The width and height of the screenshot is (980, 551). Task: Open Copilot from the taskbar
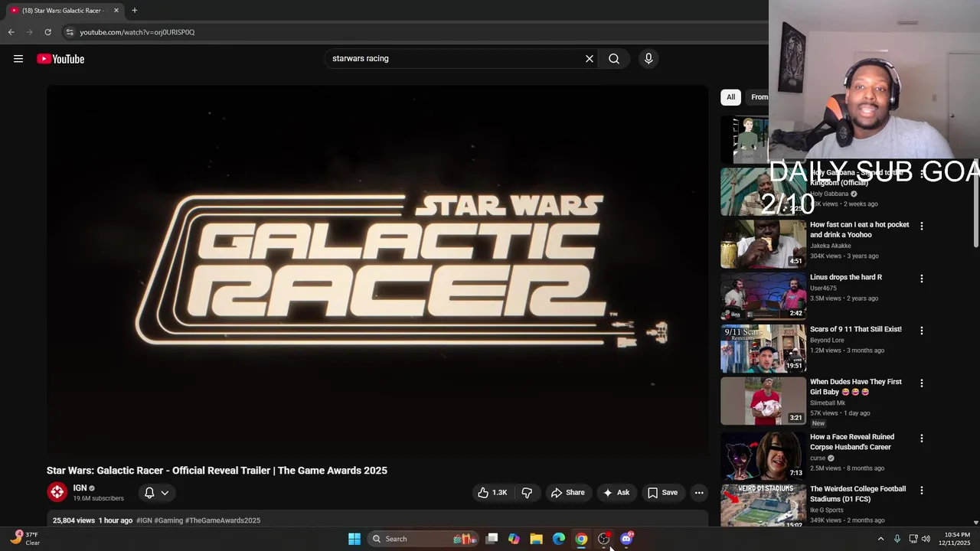(x=514, y=539)
